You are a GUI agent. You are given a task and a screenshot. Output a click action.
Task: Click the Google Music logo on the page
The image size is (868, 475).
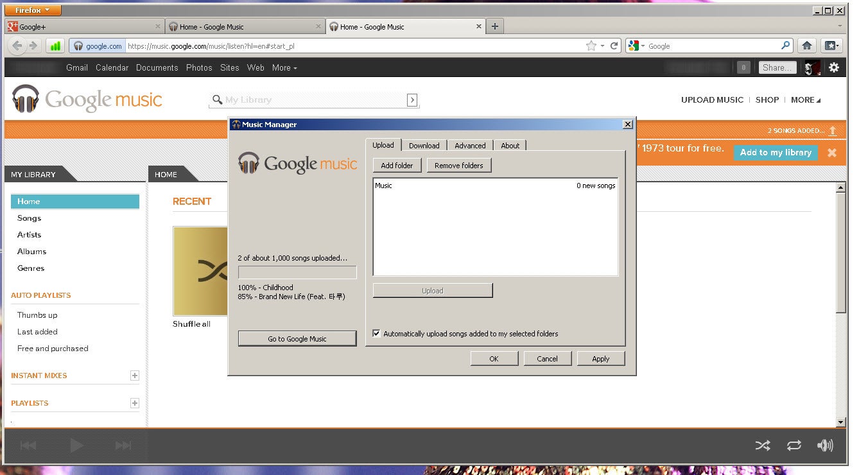[x=87, y=99]
